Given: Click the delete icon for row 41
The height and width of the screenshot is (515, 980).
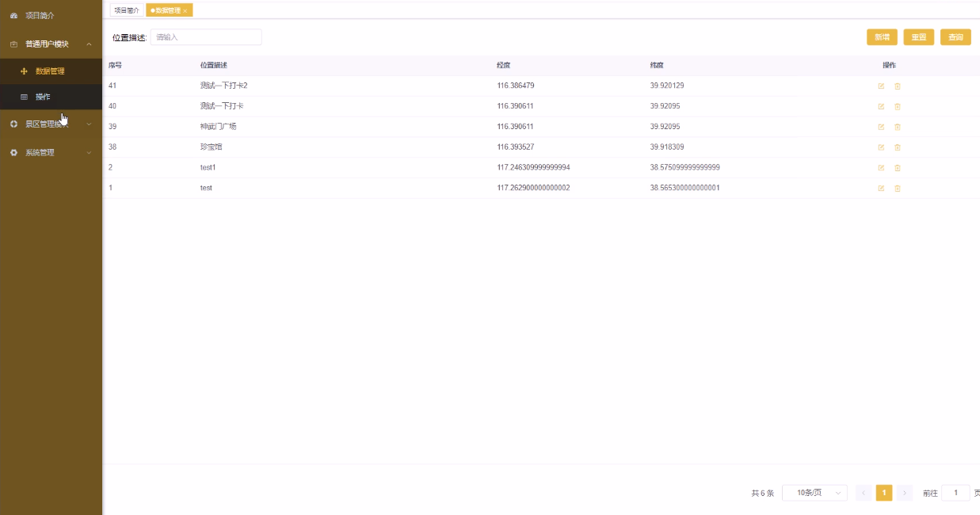Looking at the screenshot, I should tap(898, 86).
